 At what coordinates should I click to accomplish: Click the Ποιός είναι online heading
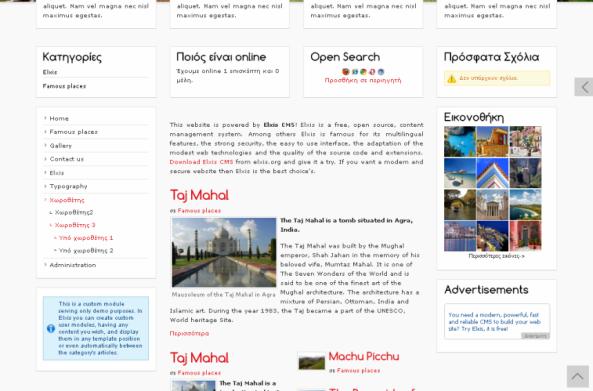click(221, 57)
